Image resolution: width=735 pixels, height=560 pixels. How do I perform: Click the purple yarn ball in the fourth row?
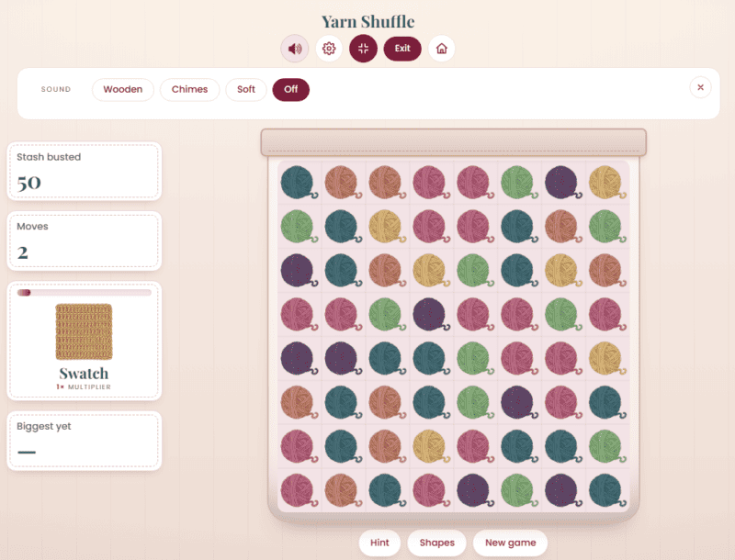pos(431,314)
